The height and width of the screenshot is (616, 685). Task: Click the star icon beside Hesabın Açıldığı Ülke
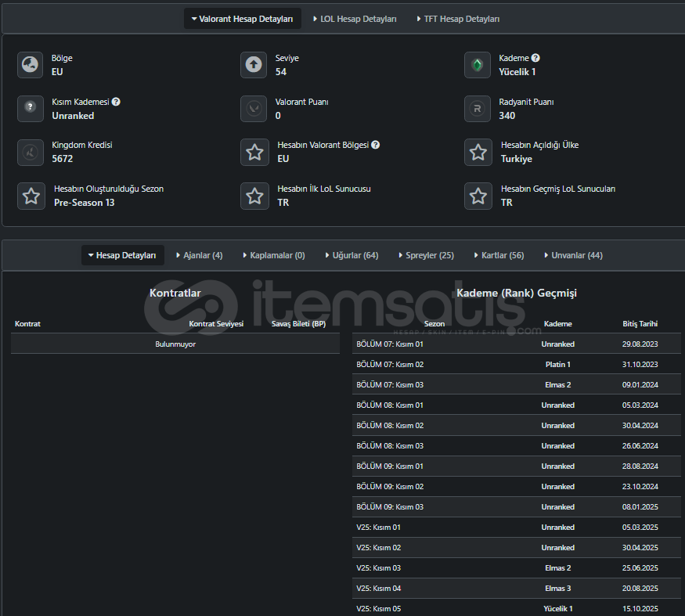[x=478, y=152]
